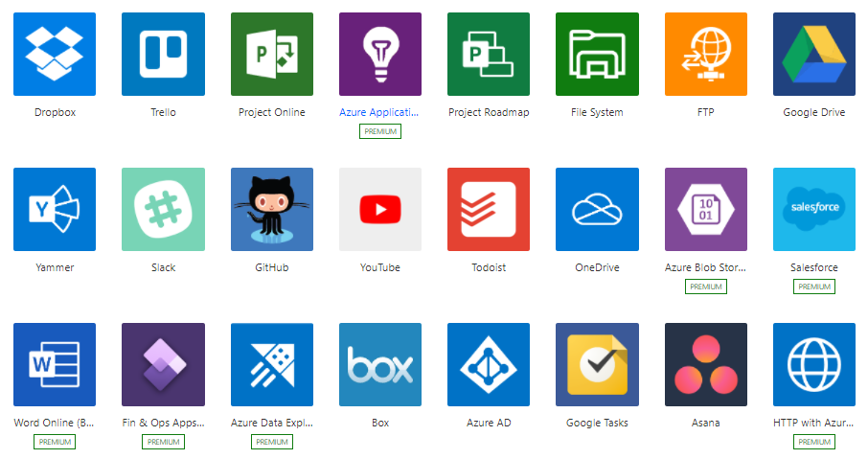The width and height of the screenshot is (868, 459).
Task: Select the red Todoist icon
Action: pyautogui.click(x=489, y=209)
